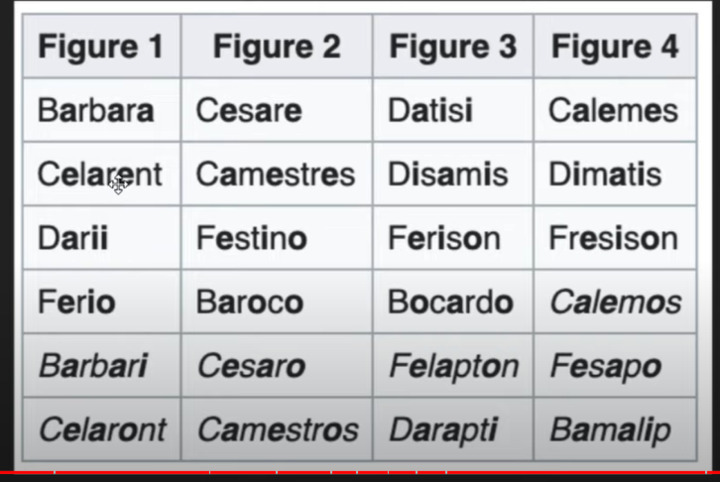Viewport: 720px width, 482px height.
Task: Click the Figure 1 column header
Action: click(100, 46)
